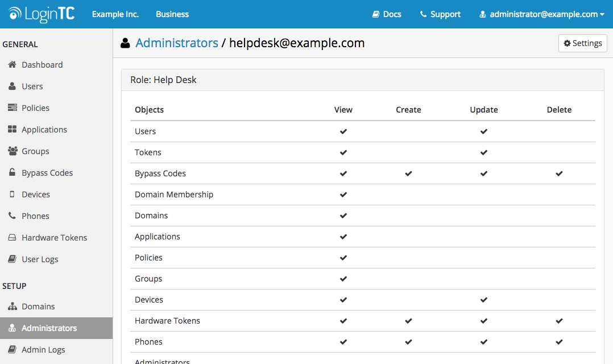
Task: Click "Hardware Tokens" in the permissions table
Action: point(167,321)
